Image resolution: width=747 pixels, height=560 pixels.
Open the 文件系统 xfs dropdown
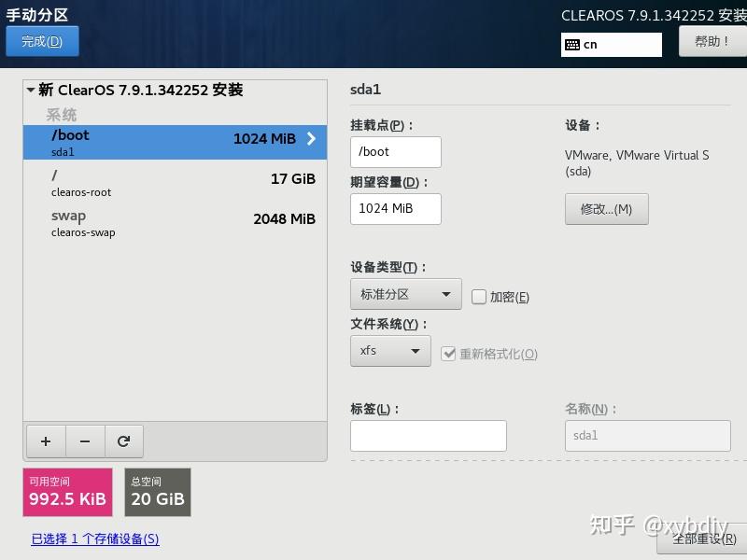click(389, 353)
